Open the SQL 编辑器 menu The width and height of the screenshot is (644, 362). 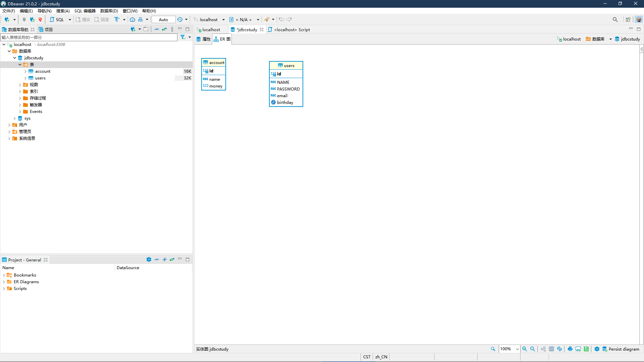(x=85, y=11)
